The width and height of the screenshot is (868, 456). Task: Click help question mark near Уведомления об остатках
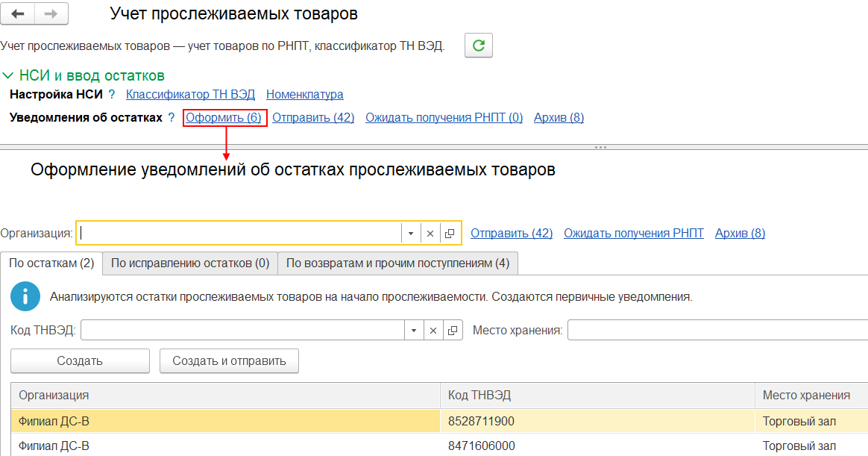pyautogui.click(x=172, y=118)
